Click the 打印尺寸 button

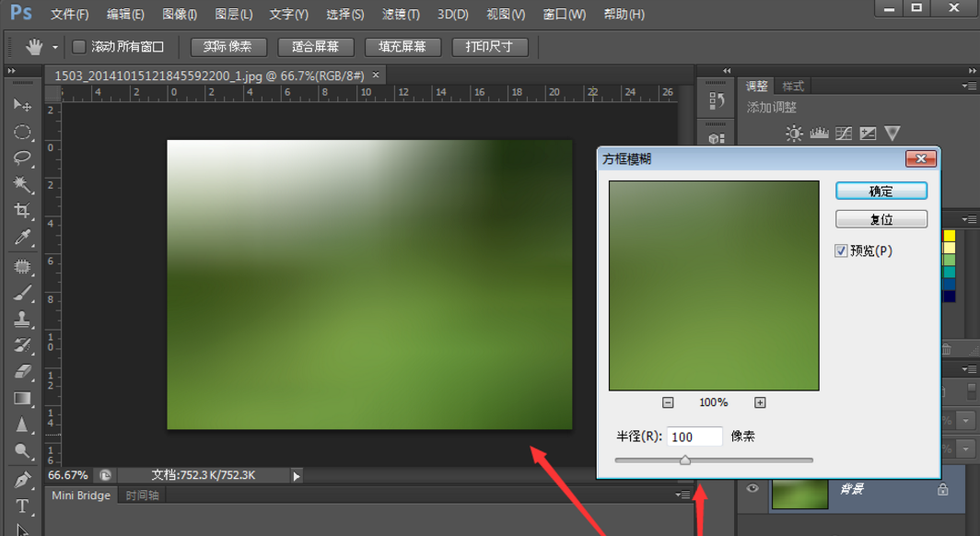[490, 47]
